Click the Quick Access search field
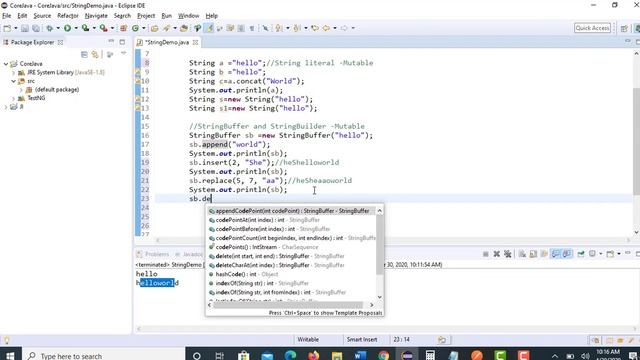This screenshot has width=640, height=360. (x=592, y=28)
